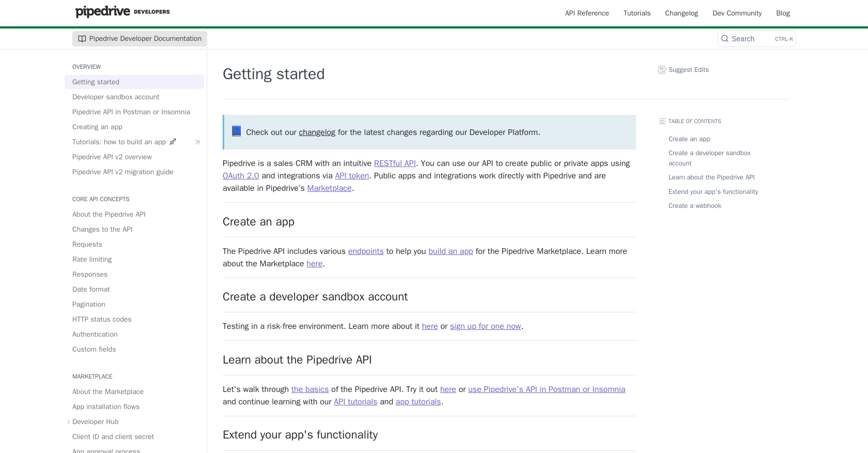This screenshot has width=868, height=453.
Task: Open Pipedrive API v2 overview page
Action: click(134, 157)
